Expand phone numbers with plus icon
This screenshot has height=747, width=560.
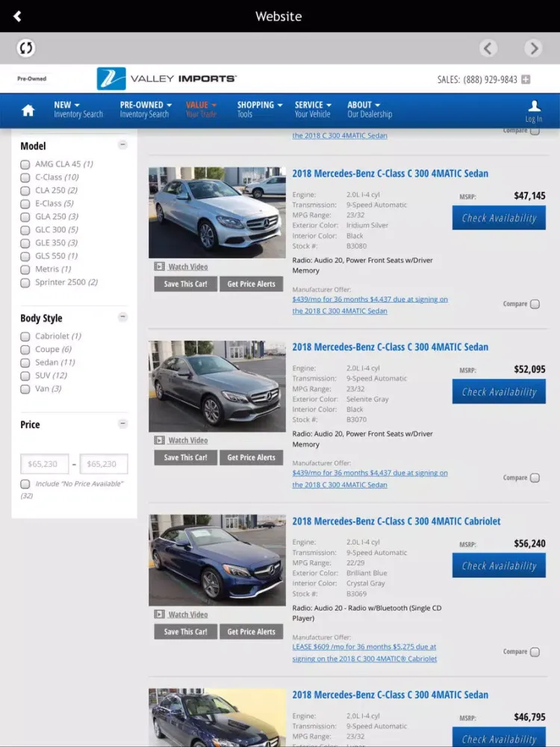coord(526,80)
